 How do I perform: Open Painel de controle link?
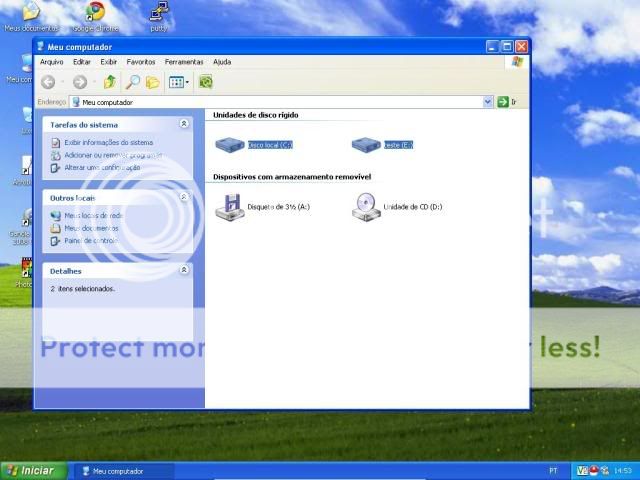coord(91,241)
